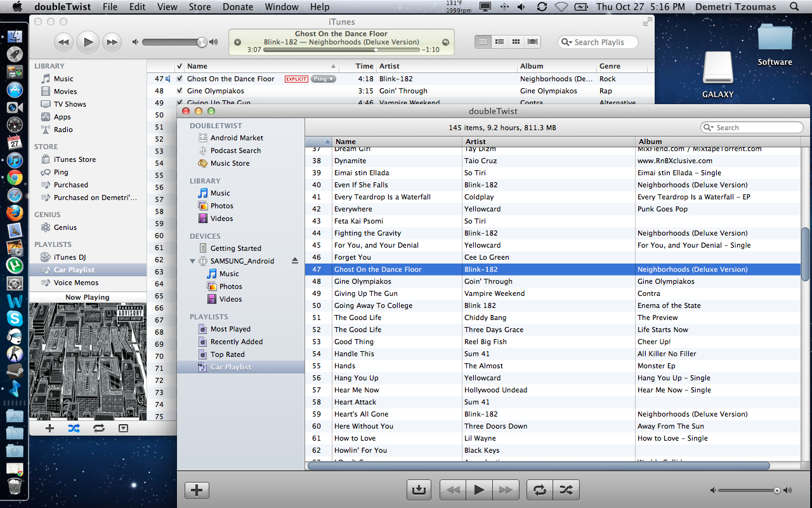Open the Store menu
Image resolution: width=812 pixels, height=508 pixels.
point(200,7)
